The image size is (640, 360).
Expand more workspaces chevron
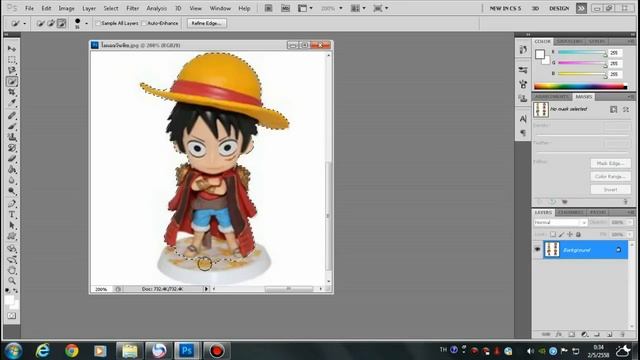pos(581,8)
